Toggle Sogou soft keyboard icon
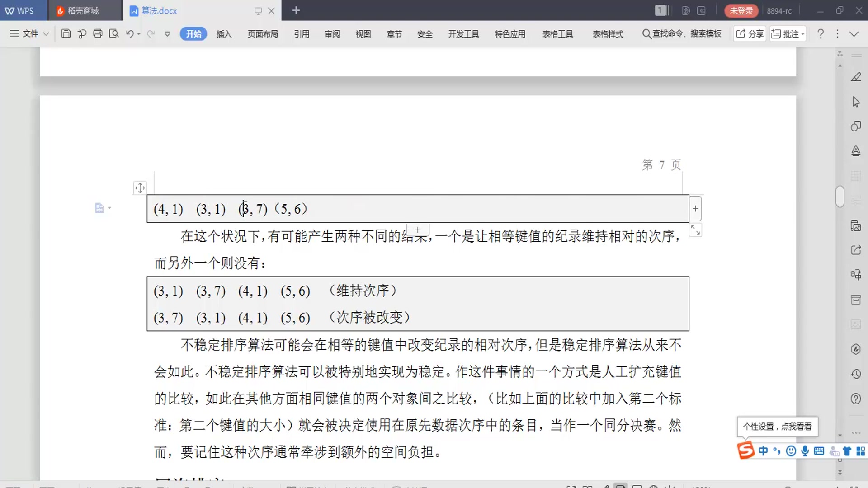Image resolution: width=868 pixels, height=488 pixels. 819,451
